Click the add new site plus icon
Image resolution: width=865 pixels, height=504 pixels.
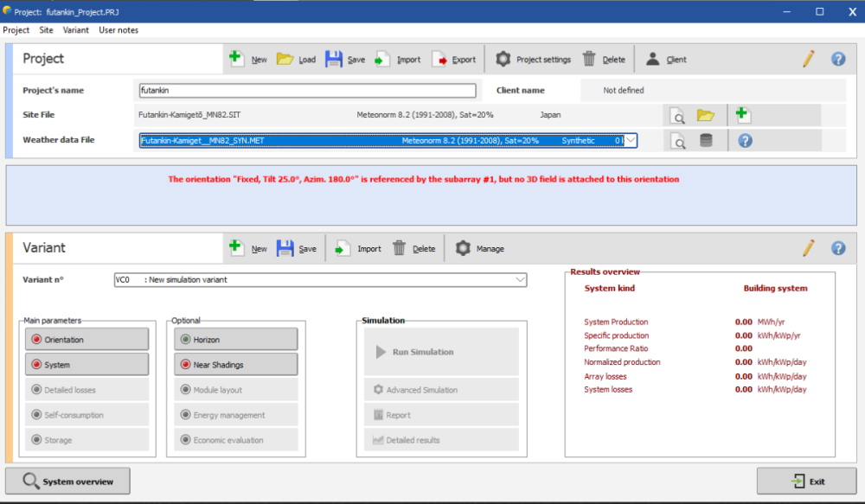click(x=742, y=115)
